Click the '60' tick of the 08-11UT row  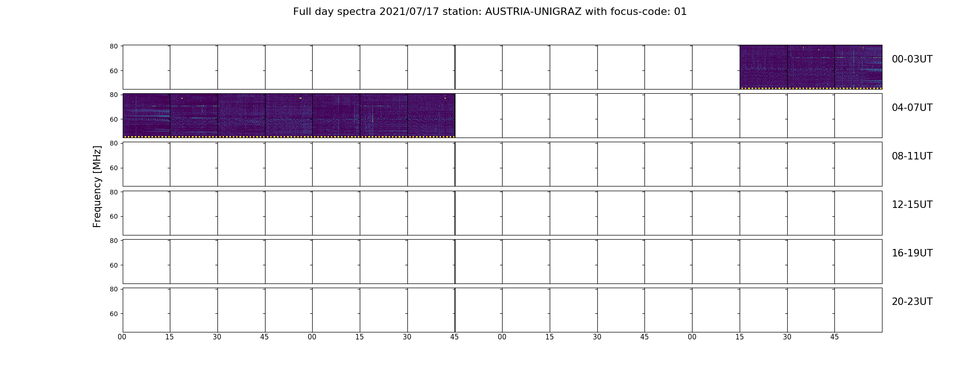pos(113,168)
